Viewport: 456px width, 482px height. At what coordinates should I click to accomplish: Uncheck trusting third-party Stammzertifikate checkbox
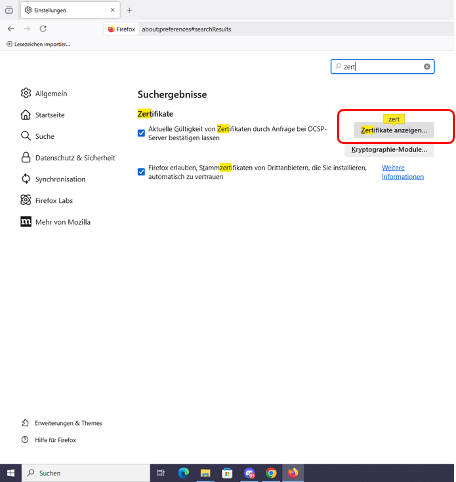141,172
